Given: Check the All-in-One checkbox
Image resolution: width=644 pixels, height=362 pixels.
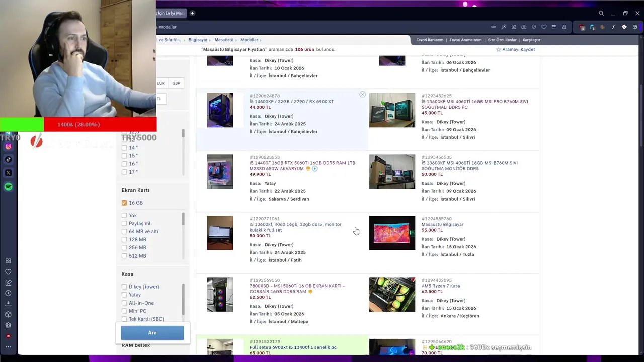Looking at the screenshot, I should (124, 303).
